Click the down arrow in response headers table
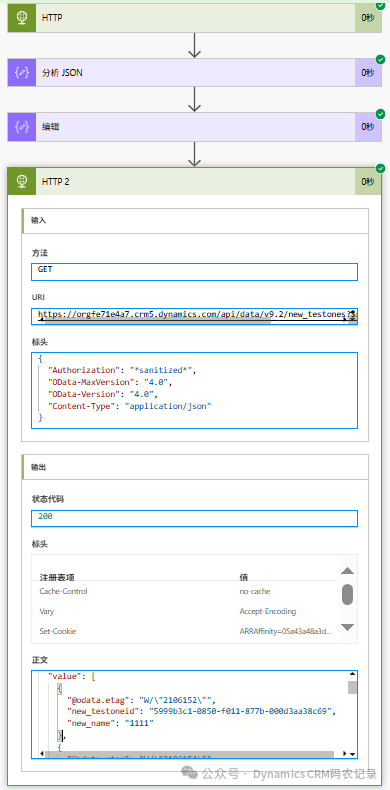The image size is (390, 790). pos(347,627)
